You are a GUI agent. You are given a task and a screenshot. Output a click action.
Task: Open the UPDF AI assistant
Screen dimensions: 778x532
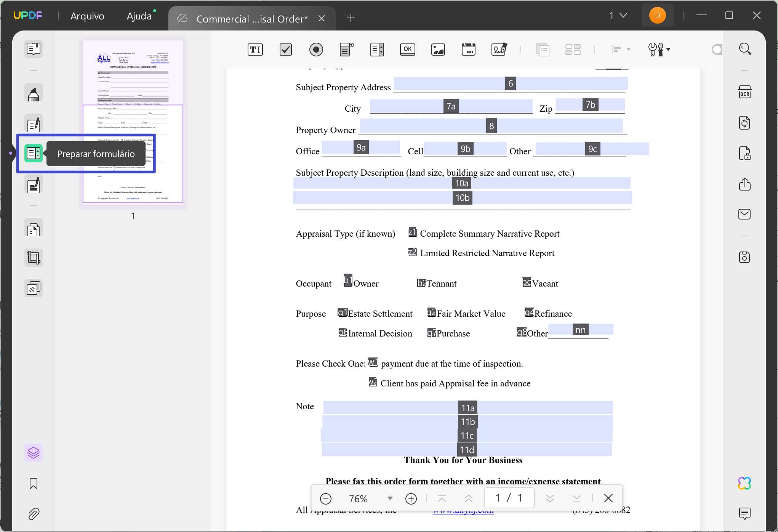[x=744, y=483]
